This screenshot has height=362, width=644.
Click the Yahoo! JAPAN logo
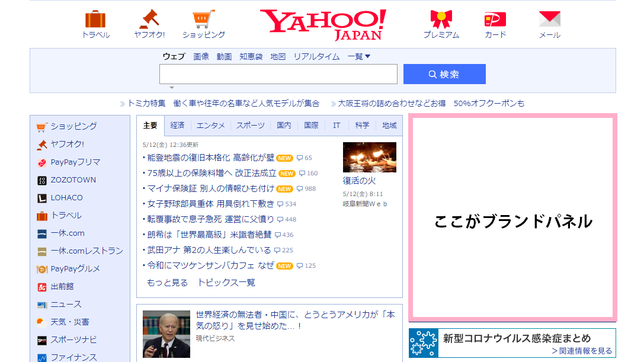tap(323, 25)
